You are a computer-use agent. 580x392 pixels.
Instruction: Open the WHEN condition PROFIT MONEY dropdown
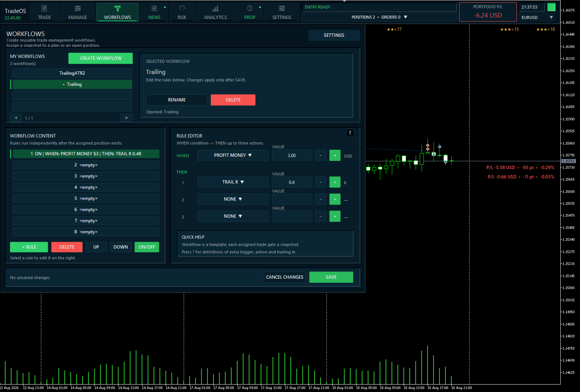pos(233,155)
